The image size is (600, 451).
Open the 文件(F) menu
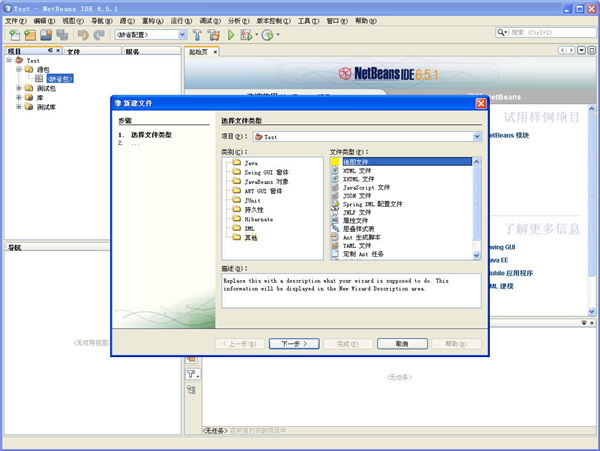(16, 21)
